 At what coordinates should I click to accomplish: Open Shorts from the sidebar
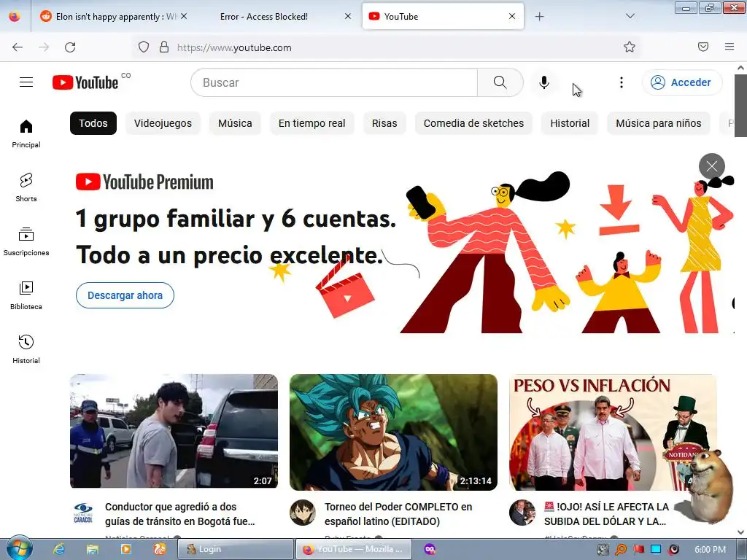tap(26, 187)
